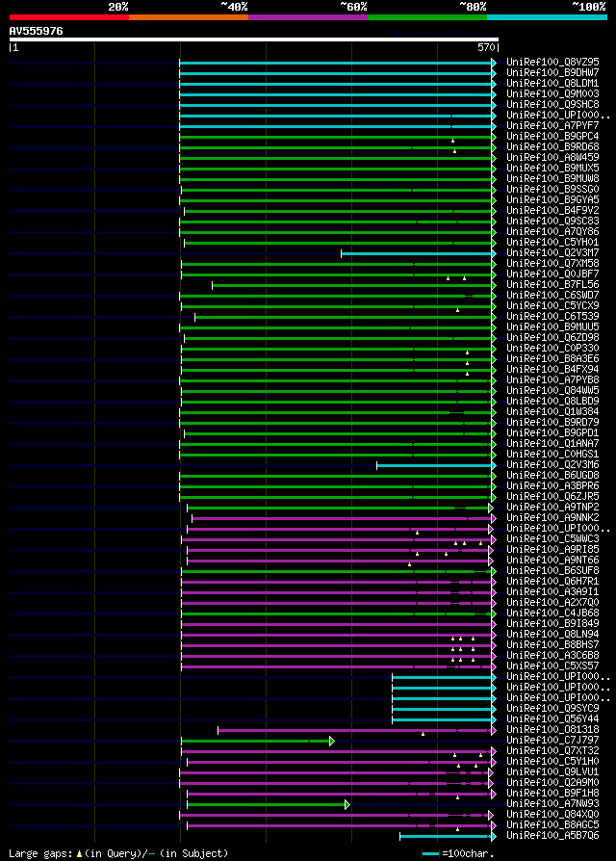The width and height of the screenshot is (616, 861).
Task: Open hit UniRef100_A7PYF7
Action: pyautogui.click(x=552, y=126)
